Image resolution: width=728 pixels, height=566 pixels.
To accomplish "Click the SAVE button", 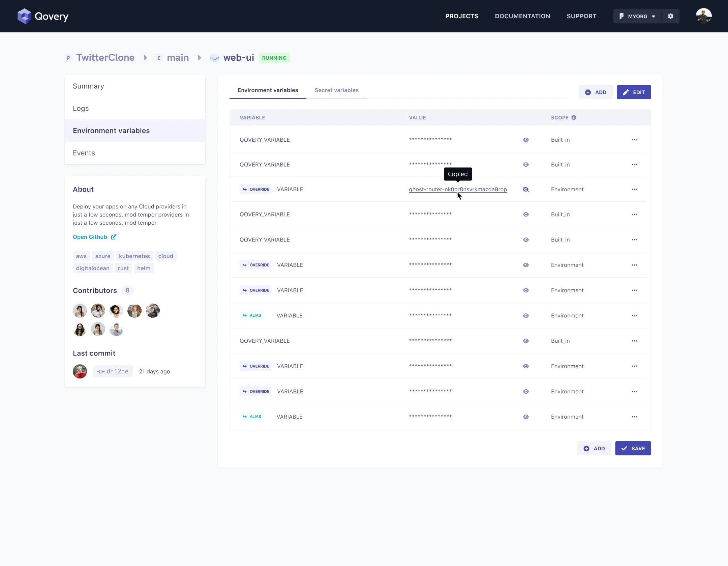I will (633, 448).
